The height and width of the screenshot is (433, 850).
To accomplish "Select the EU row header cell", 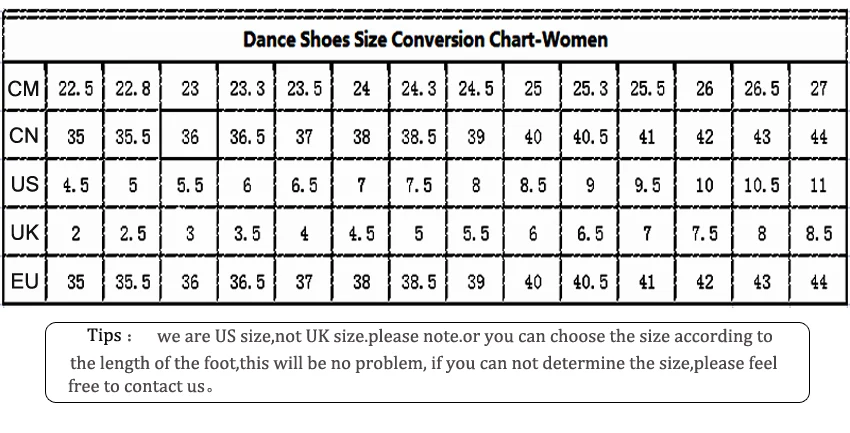I will coord(23,282).
